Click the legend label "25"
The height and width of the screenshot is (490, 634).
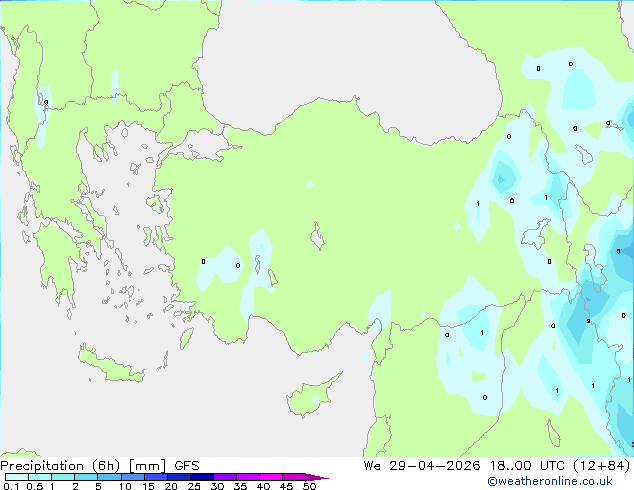point(194,486)
